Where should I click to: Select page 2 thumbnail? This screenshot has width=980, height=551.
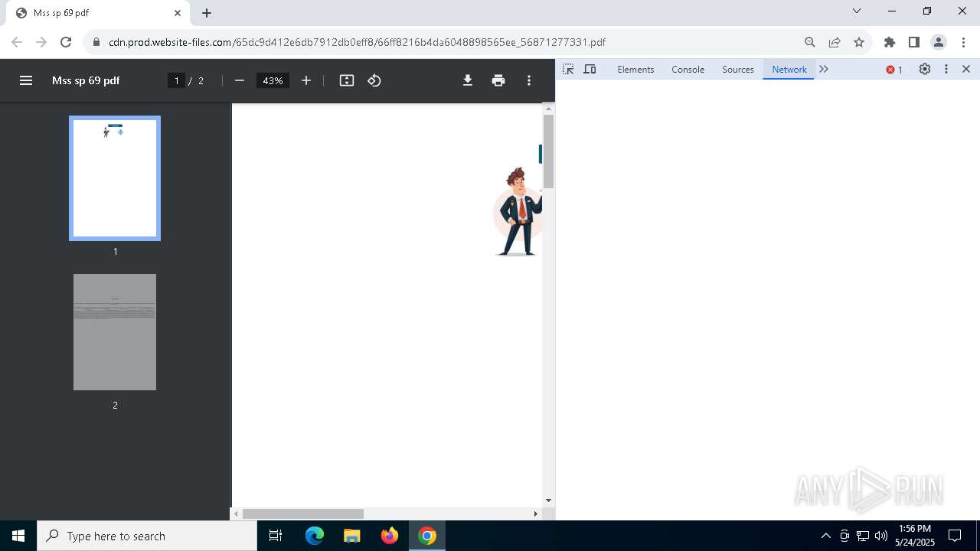115,332
